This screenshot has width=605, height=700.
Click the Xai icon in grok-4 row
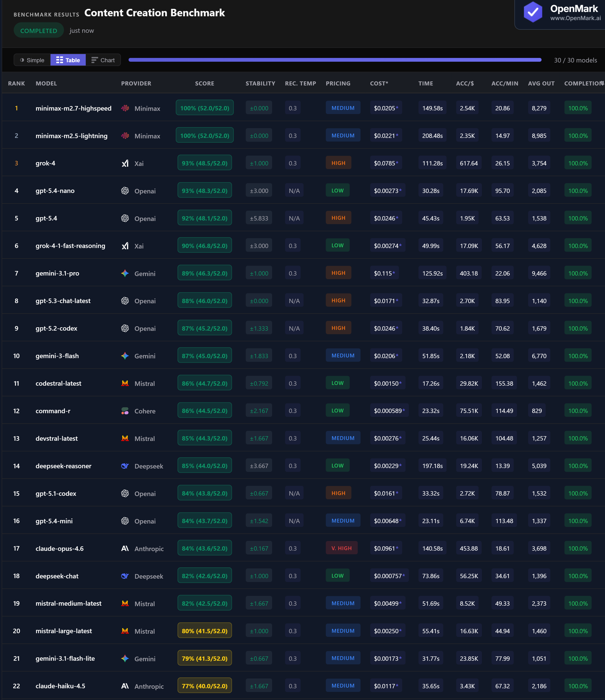[125, 163]
